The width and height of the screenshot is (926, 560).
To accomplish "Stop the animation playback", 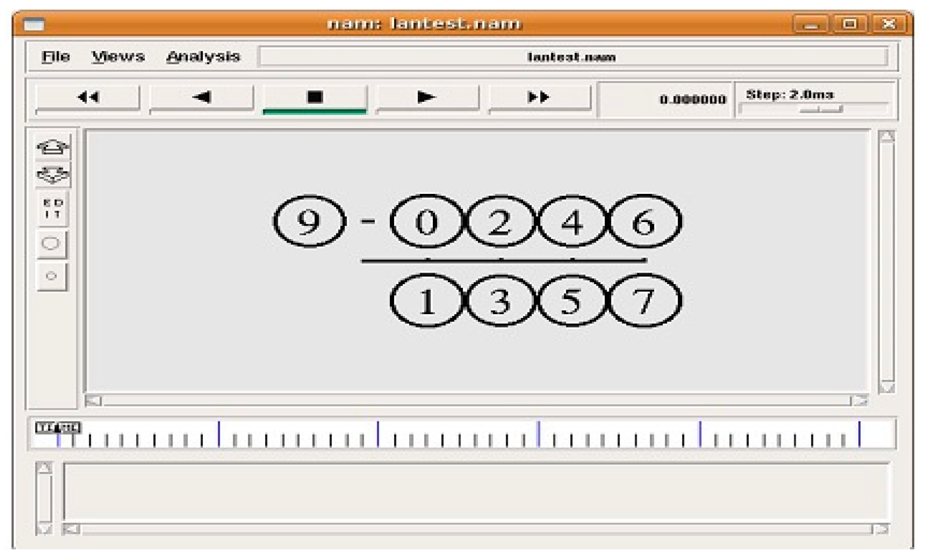I will point(315,97).
